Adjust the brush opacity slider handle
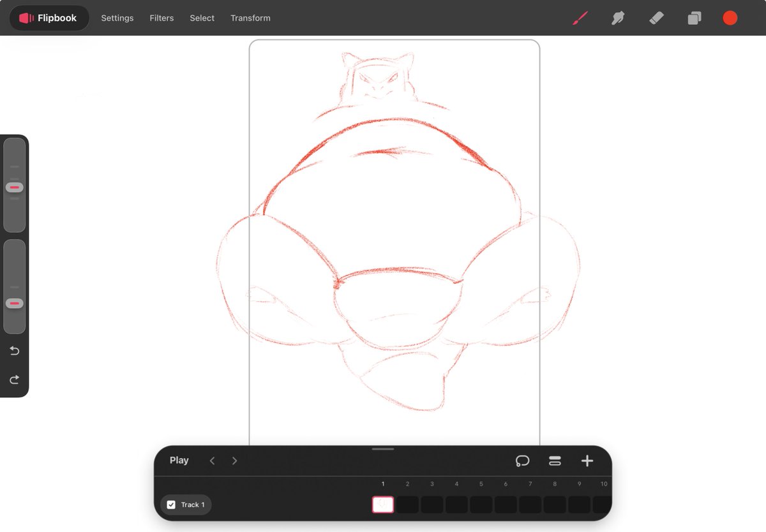766x532 pixels. [x=15, y=304]
